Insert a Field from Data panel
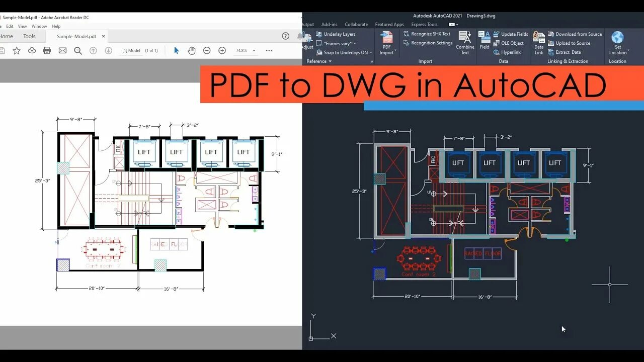 pos(485,40)
